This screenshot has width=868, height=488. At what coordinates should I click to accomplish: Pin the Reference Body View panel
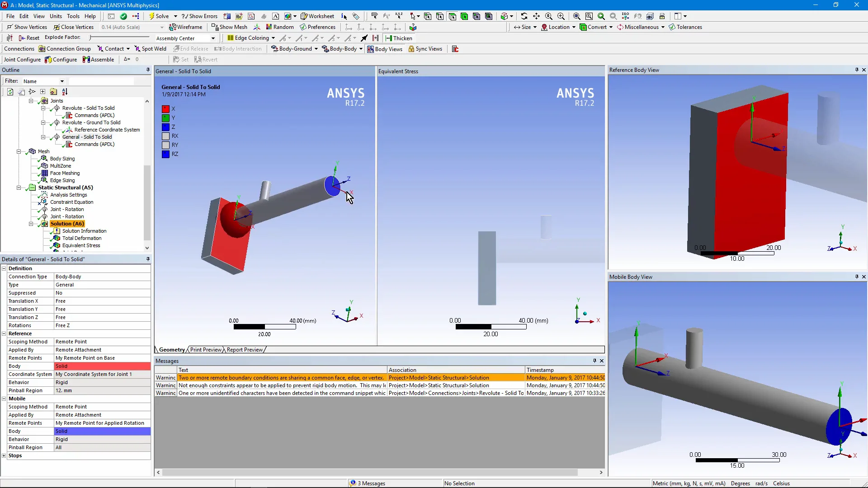tap(857, 70)
